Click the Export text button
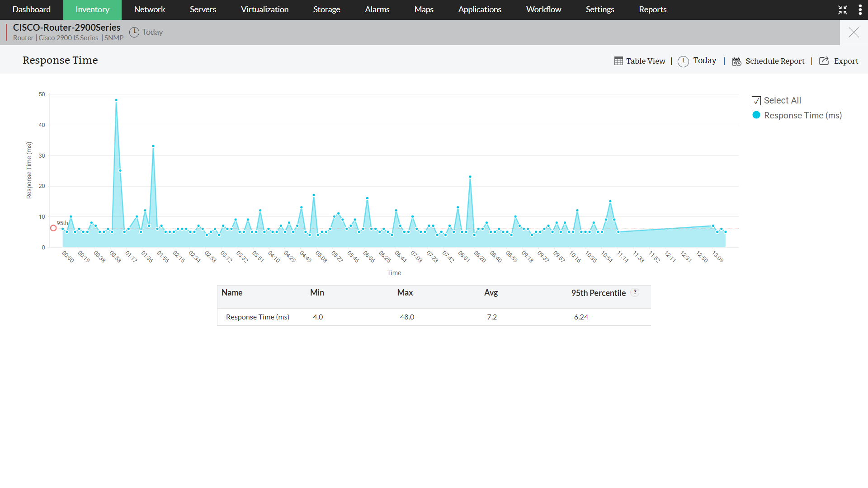 (846, 61)
